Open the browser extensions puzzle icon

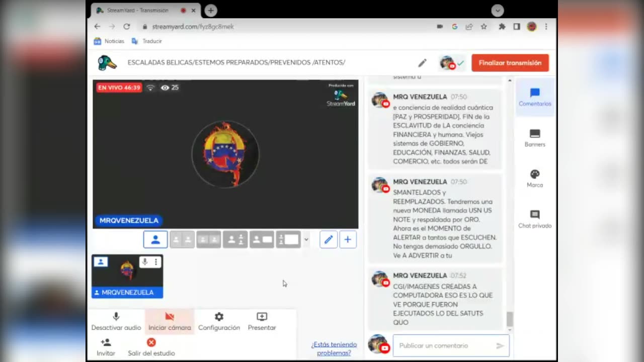coord(502,27)
